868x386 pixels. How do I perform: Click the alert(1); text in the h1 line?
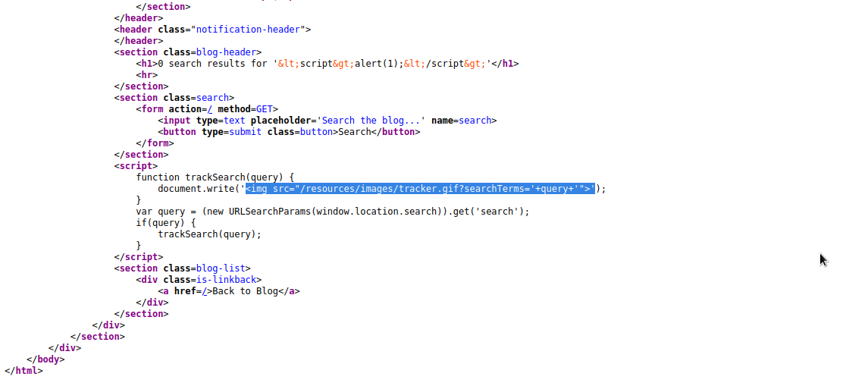[379, 64]
